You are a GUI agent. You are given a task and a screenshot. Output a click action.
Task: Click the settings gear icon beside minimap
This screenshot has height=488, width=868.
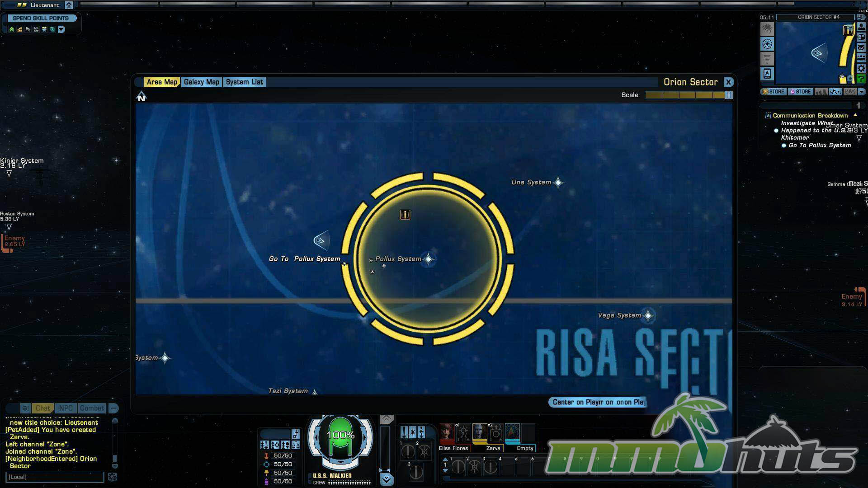(861, 68)
